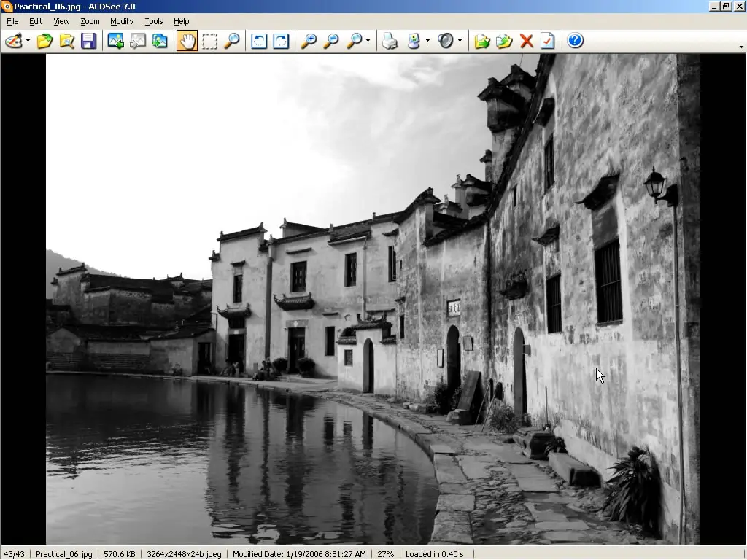Screen dimensions: 747x560
Task: Click the Zoom In magnifier
Action: 309,41
